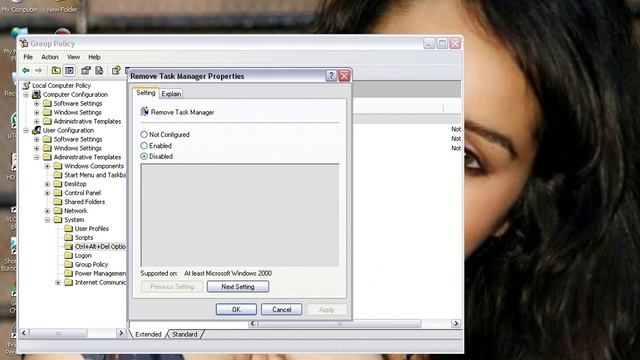
Task: Click the OK button
Action: 236,309
